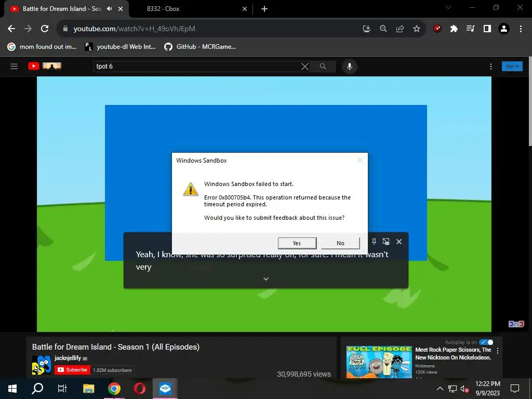Screen dimensions: 532x399
Task: Click the live caption box resize icon
Action: point(386,242)
